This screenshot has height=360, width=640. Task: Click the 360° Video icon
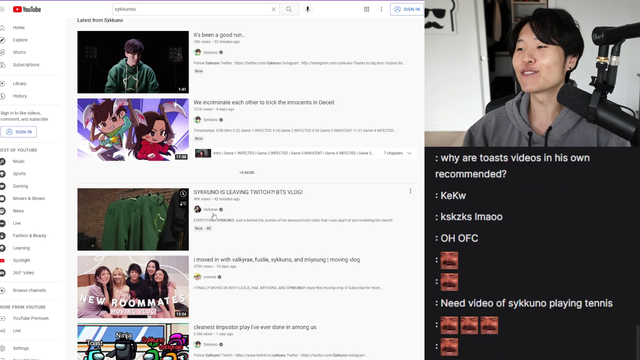pyautogui.click(x=2, y=273)
